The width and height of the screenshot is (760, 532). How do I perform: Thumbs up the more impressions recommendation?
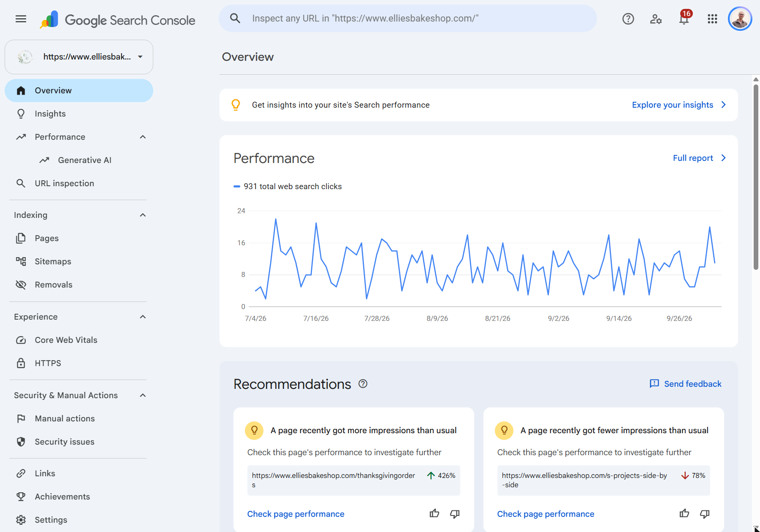click(x=434, y=513)
